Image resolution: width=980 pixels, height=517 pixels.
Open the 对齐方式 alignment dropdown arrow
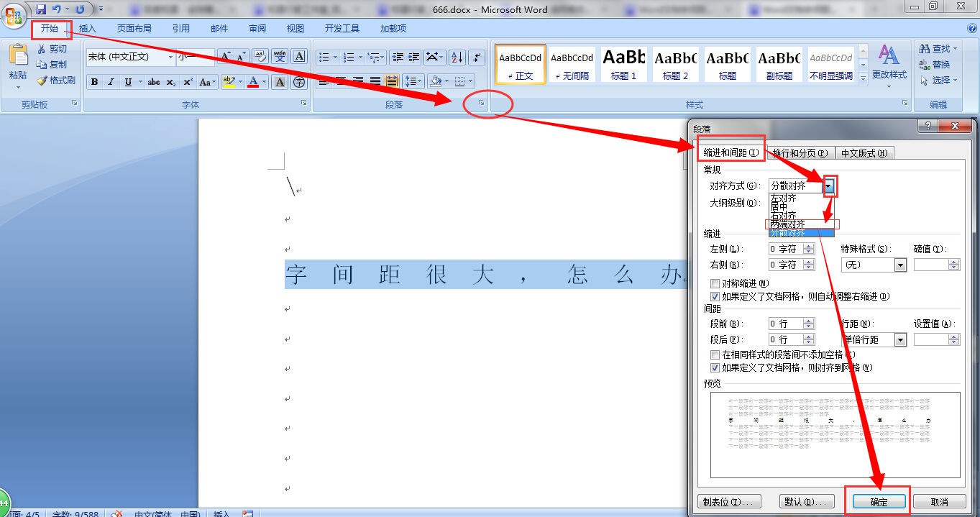(x=829, y=186)
